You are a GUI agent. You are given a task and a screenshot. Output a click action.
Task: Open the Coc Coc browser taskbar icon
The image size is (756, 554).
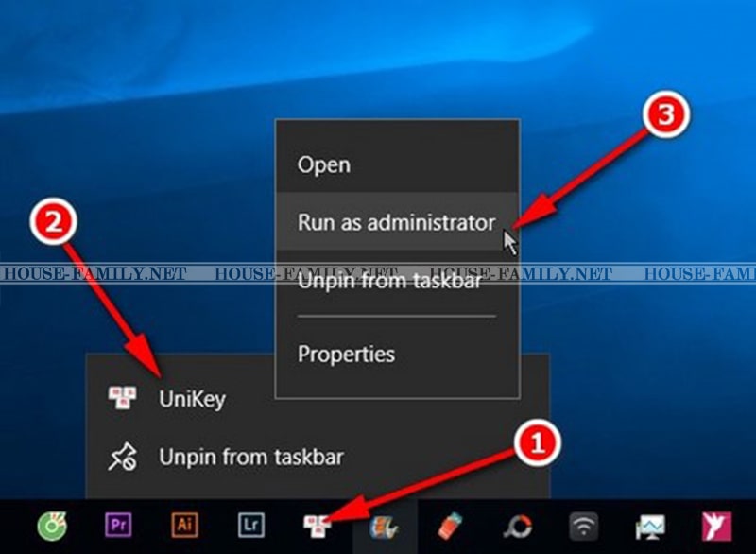tap(52, 526)
